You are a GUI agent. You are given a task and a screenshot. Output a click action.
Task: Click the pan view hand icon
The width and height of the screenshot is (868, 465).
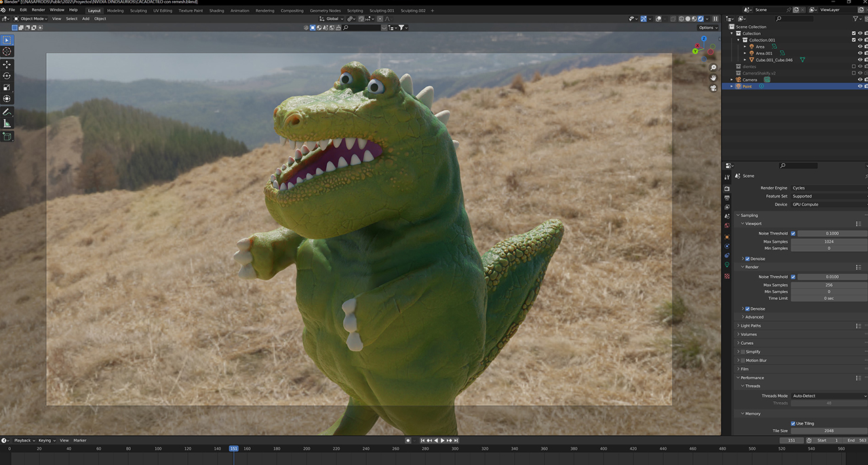pyautogui.click(x=713, y=78)
